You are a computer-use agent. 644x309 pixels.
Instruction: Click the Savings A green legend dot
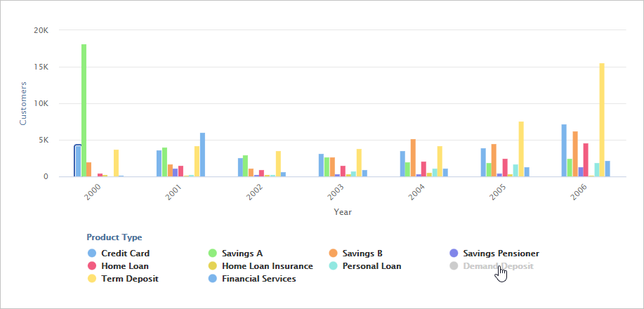(213, 254)
